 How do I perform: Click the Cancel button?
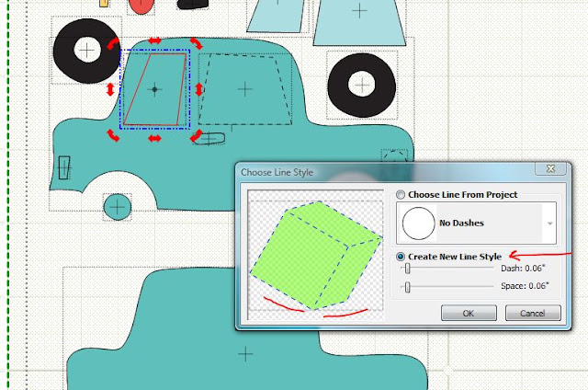click(x=533, y=313)
